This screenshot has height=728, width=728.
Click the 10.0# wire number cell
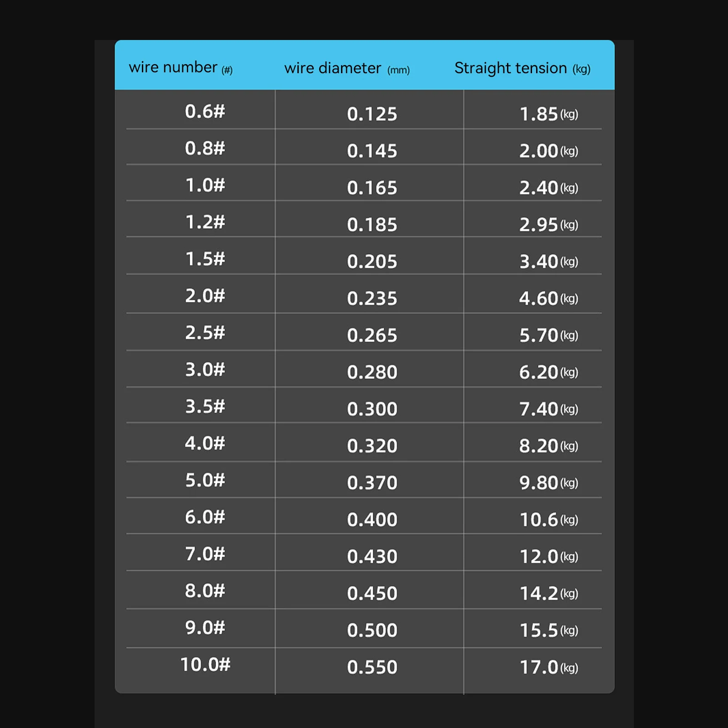pos(205,665)
